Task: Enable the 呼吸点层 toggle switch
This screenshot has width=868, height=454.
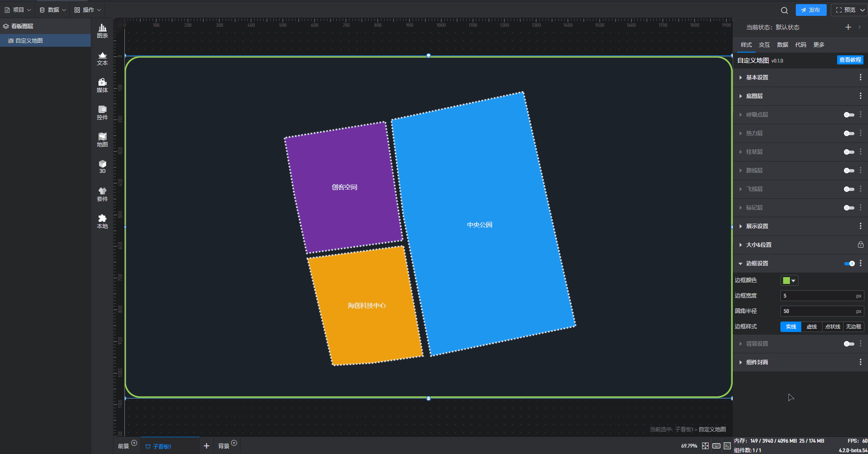Action: coord(849,115)
